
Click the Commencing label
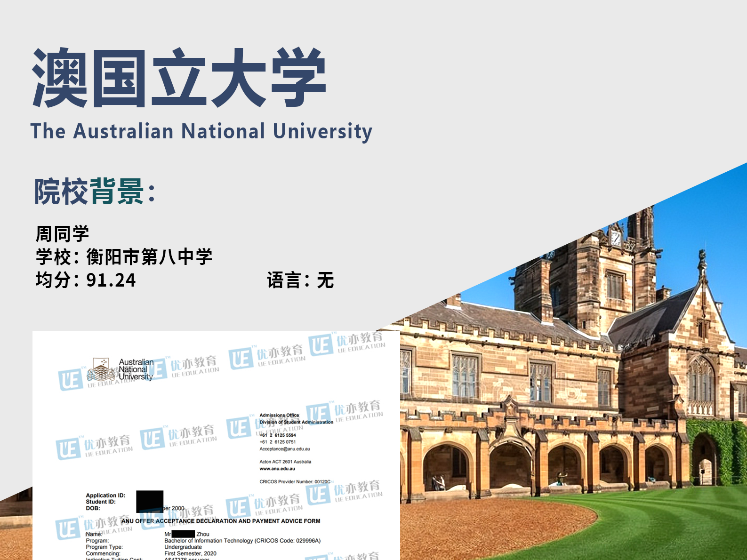tap(103, 553)
